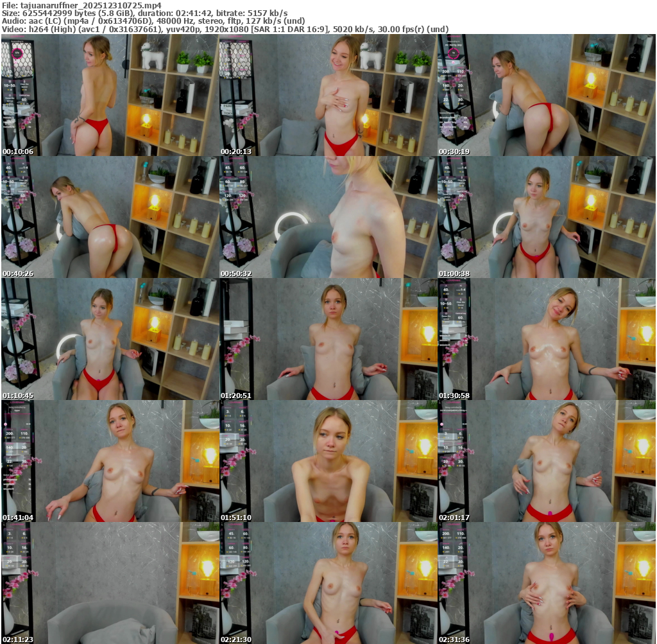Open the thumbnail at timestamp 00:10:06
Image resolution: width=657 pixels, height=644 pixels.
(110, 95)
